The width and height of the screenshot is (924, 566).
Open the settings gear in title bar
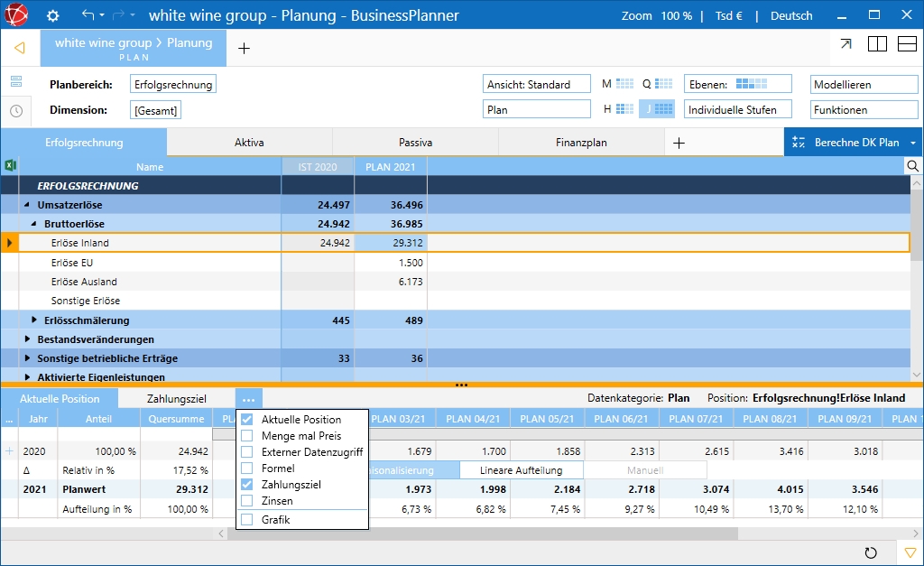pos(52,15)
